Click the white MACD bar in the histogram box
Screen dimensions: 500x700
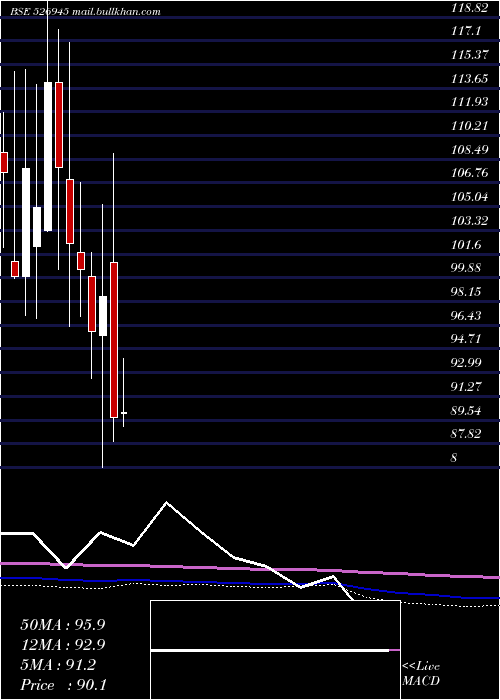point(270,651)
